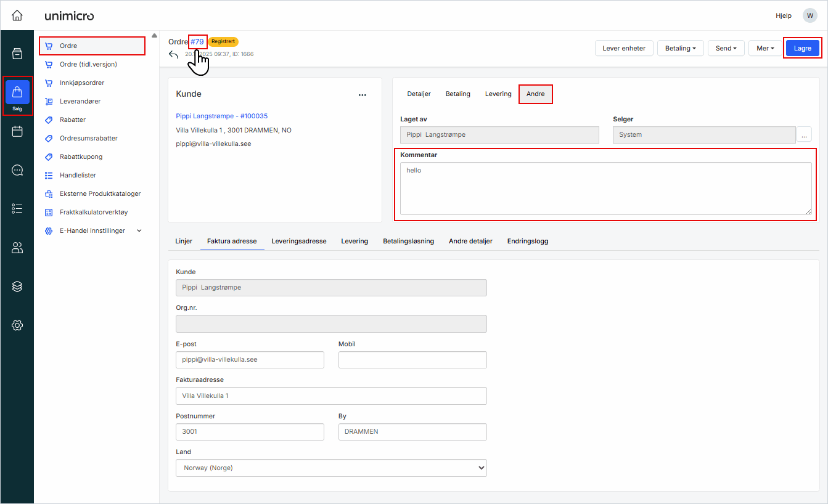This screenshot has height=504, width=828.
Task: Click the Lever enheter button
Action: click(x=623, y=48)
